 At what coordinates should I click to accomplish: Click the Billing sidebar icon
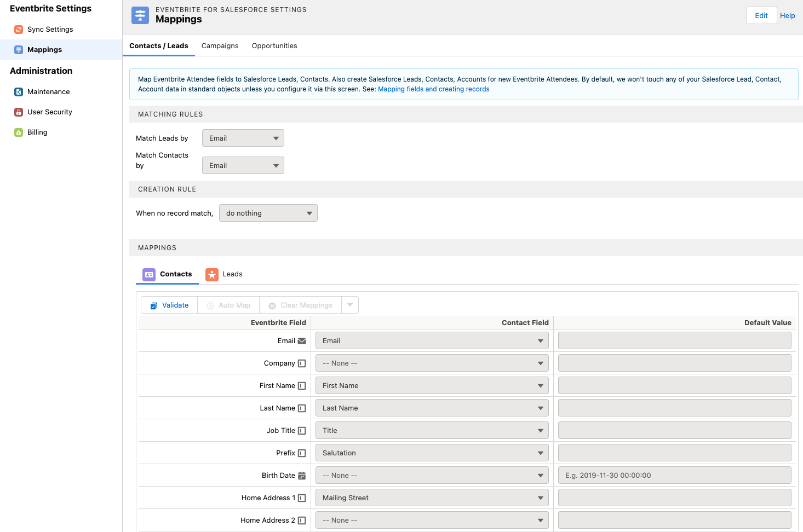[x=19, y=132]
